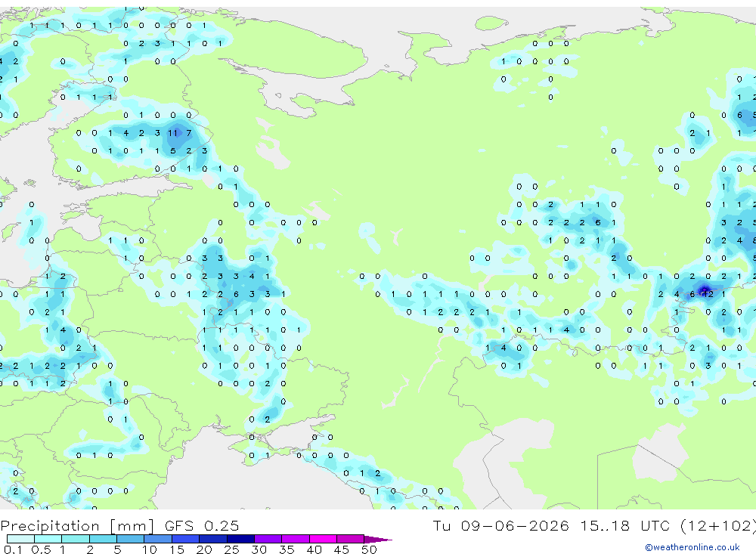
Task: Select the 0.5–1 mm legend color swatch
Action: click(x=48, y=539)
